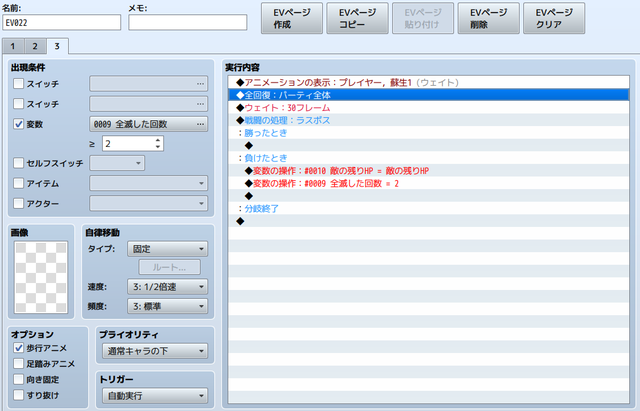
Task: Open the 頻度 dropdown showing 3: 標準
Action: coord(167,307)
